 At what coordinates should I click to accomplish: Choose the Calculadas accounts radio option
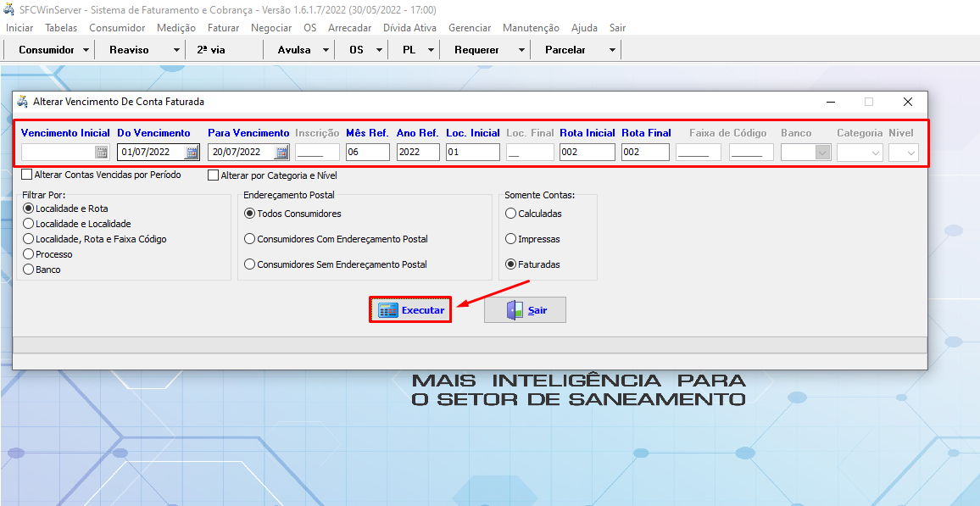click(510, 214)
